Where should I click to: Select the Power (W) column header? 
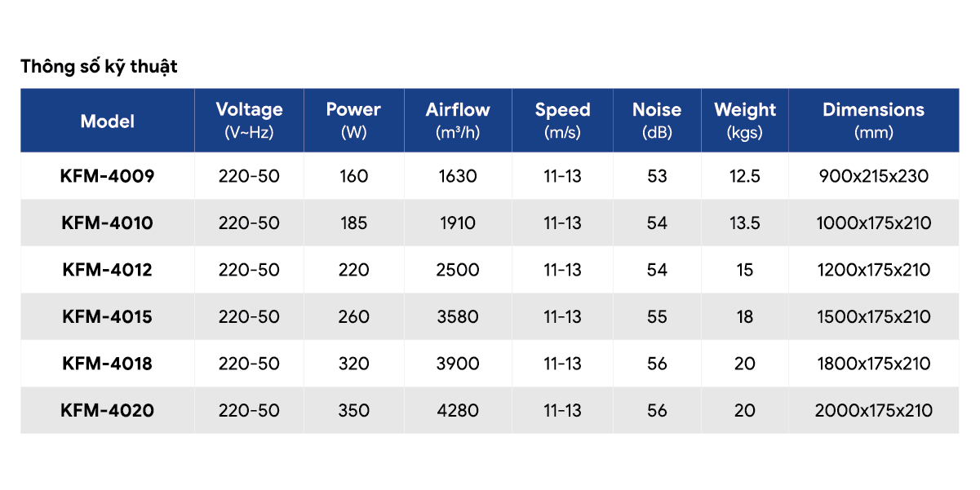tap(353, 120)
